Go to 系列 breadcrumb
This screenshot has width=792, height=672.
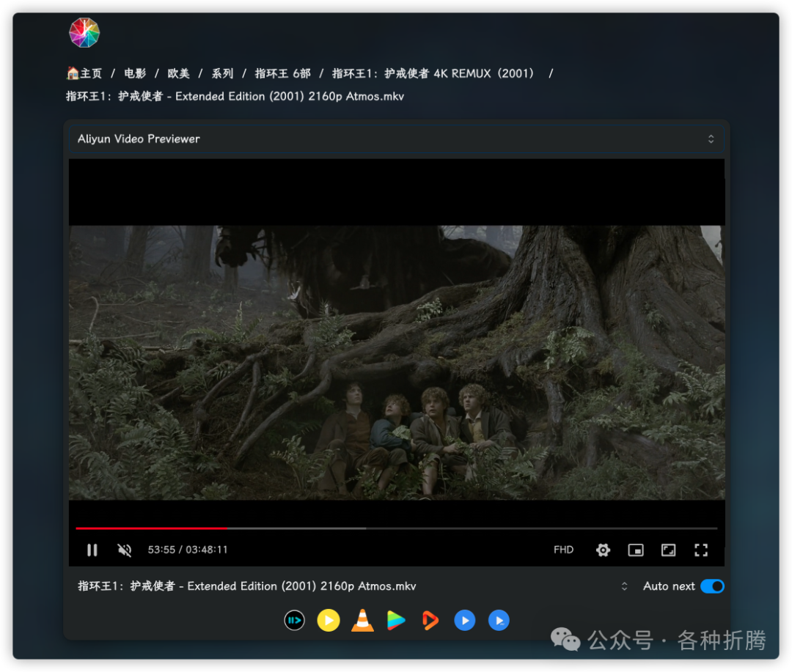[x=222, y=74]
